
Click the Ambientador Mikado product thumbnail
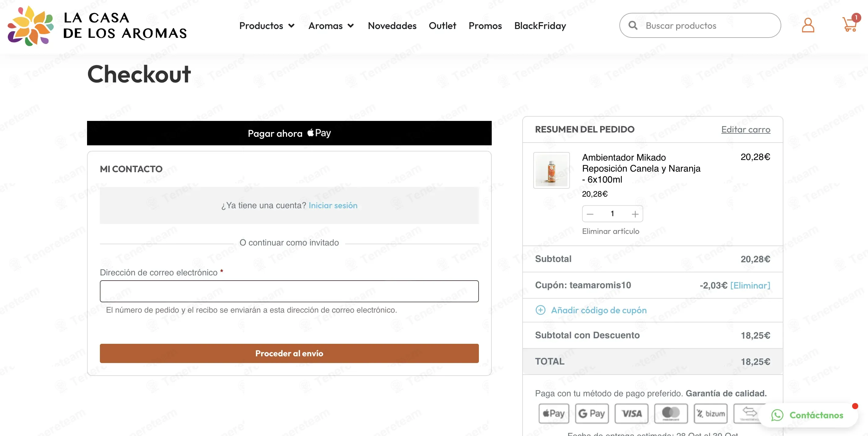point(551,170)
